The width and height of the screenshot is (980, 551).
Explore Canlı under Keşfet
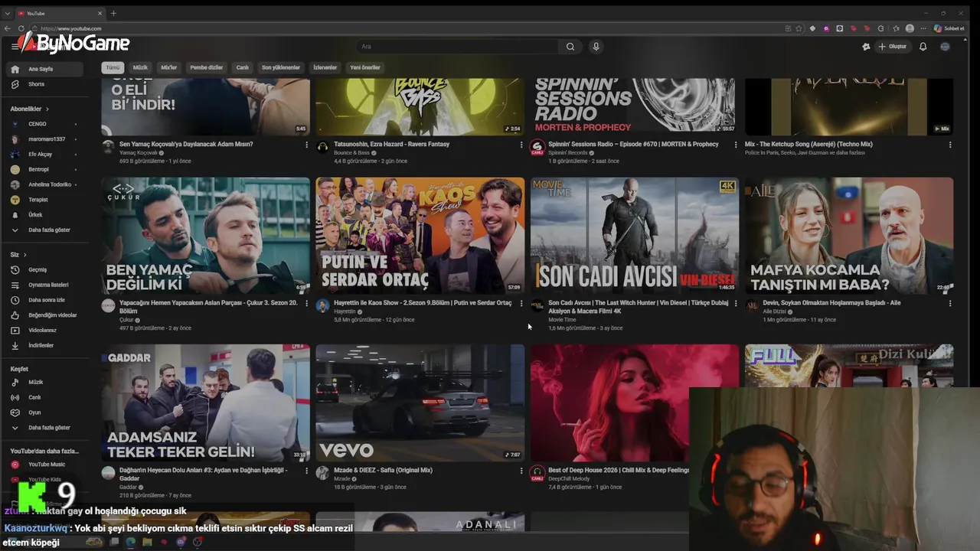coord(46,397)
